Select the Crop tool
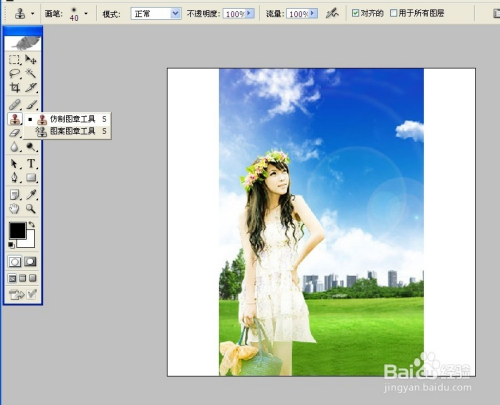 (14, 88)
